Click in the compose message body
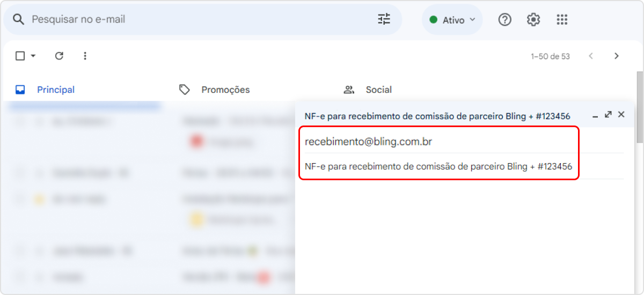 coord(464,236)
